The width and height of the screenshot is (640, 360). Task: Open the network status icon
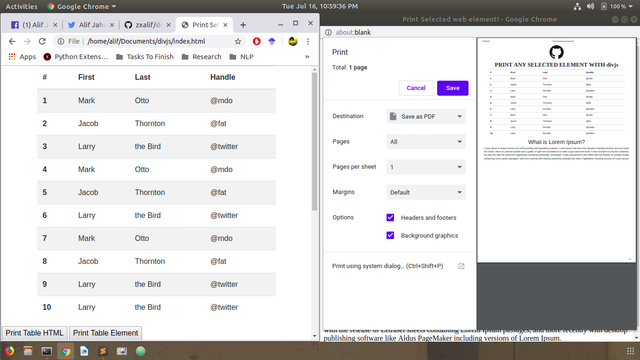point(577,7)
